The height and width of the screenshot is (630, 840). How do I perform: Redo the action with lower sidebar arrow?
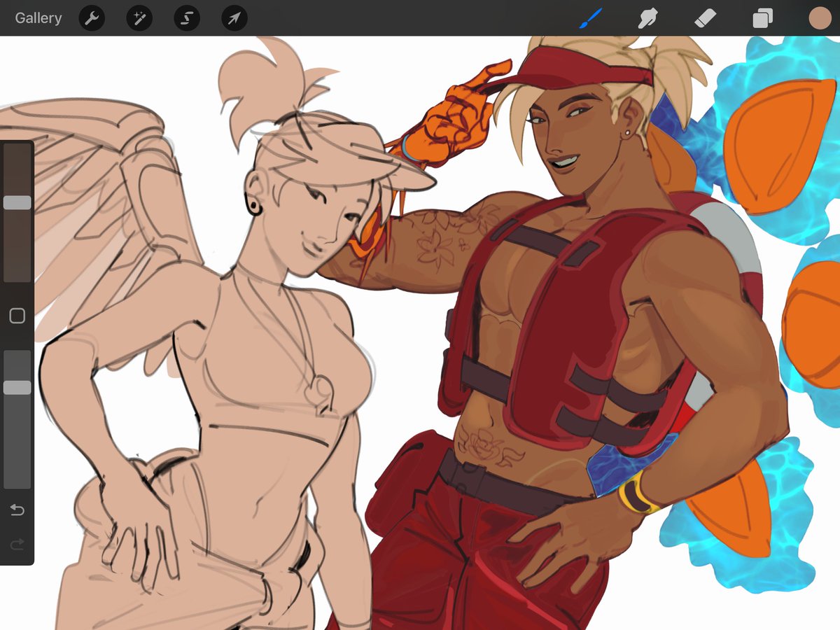click(17, 543)
